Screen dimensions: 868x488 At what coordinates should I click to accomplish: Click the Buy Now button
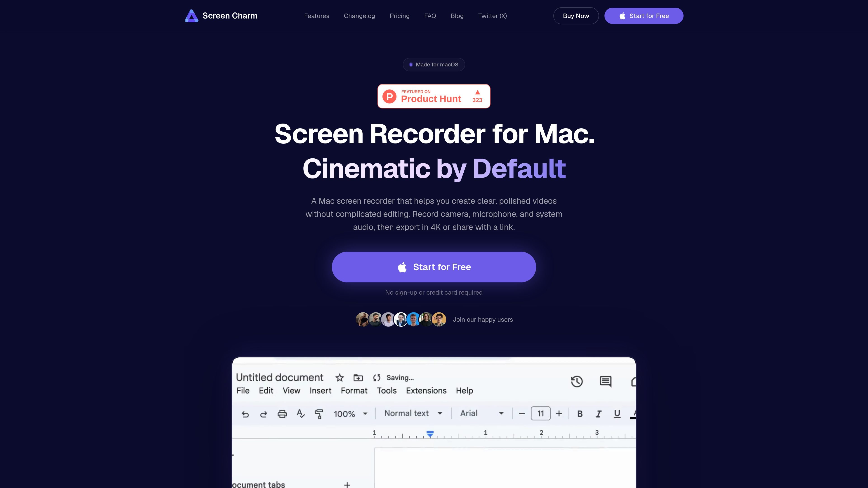click(576, 16)
